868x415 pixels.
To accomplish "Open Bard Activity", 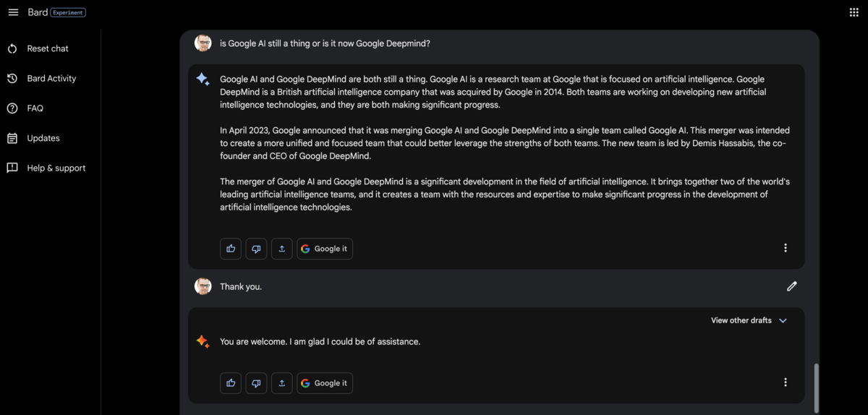I will (x=51, y=78).
